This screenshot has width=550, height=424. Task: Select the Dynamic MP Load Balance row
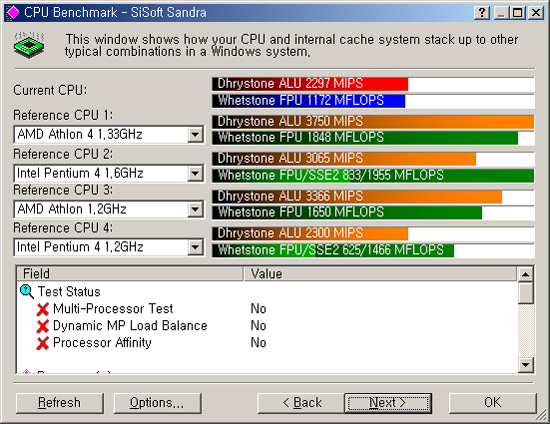pos(267,326)
